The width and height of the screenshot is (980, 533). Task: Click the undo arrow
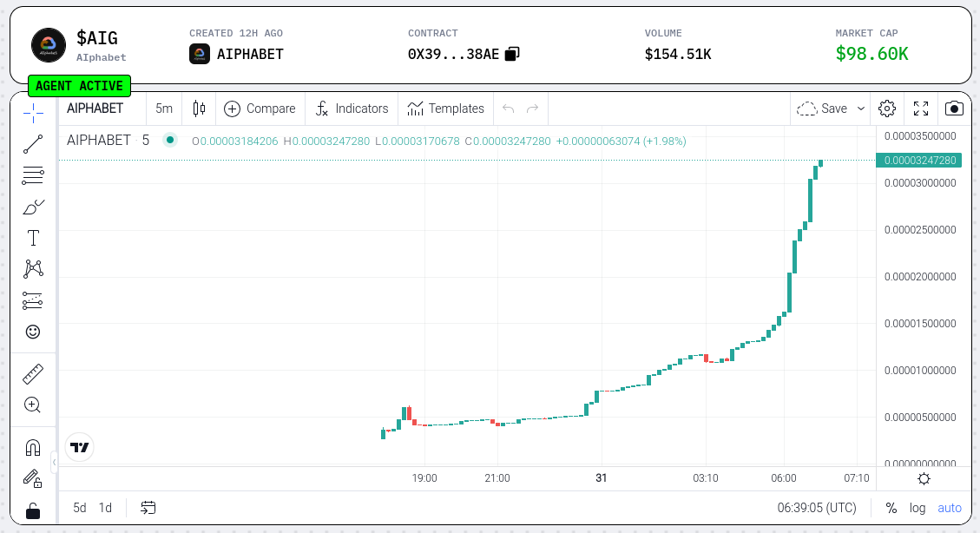pos(508,109)
